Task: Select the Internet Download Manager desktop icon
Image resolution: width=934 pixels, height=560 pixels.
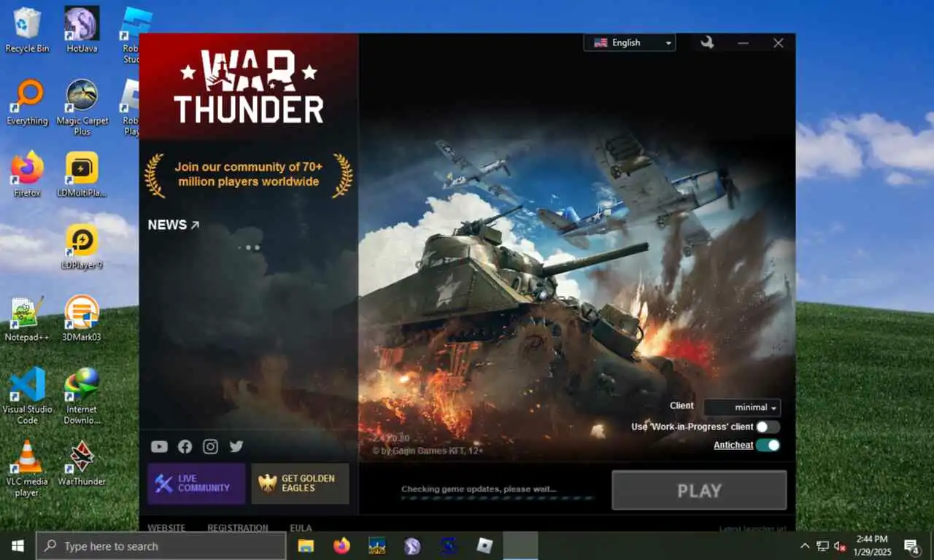Action: click(x=82, y=396)
